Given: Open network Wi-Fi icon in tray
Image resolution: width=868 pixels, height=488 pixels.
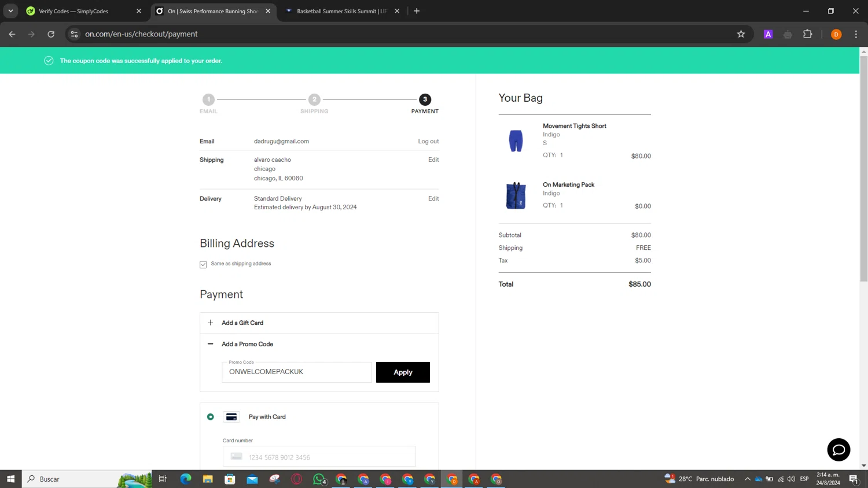Looking at the screenshot, I should 781,479.
